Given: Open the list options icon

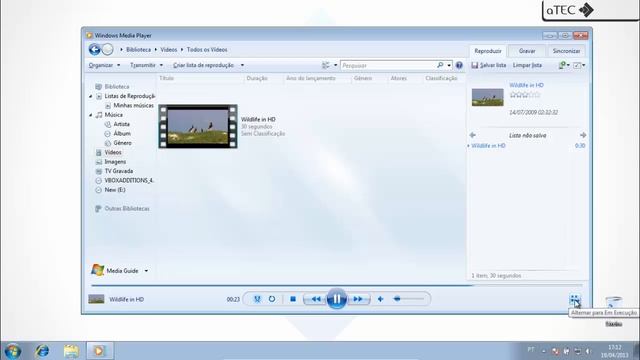Looking at the screenshot, I should 564,65.
